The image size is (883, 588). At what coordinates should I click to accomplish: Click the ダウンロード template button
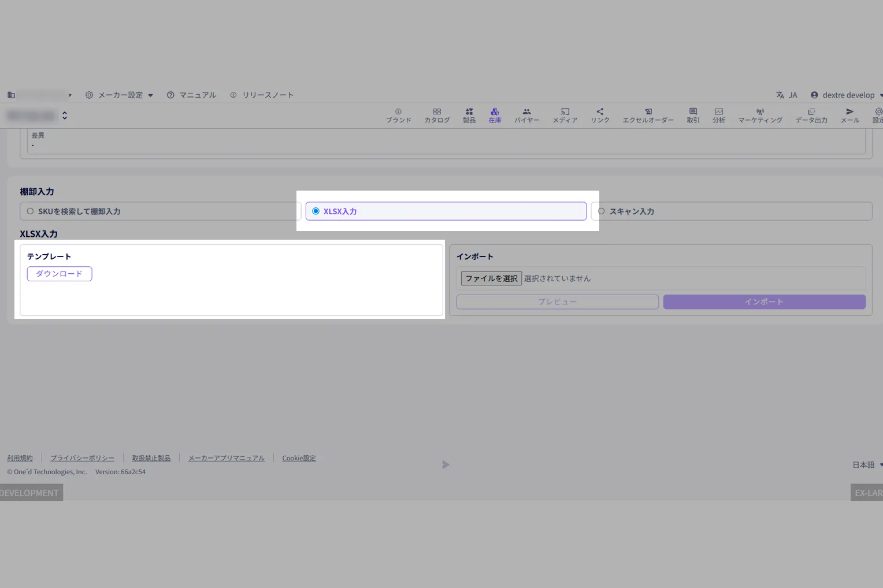(x=60, y=274)
